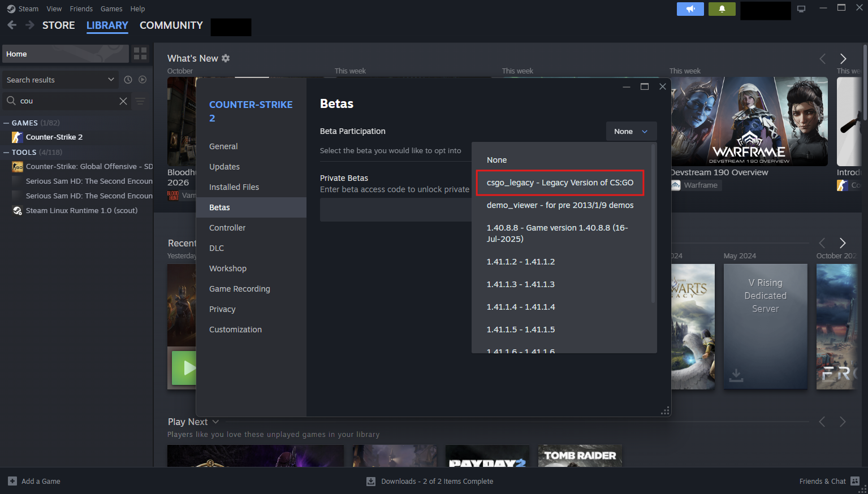Open advanced filter options icon
The width and height of the screenshot is (868, 494).
[140, 101]
